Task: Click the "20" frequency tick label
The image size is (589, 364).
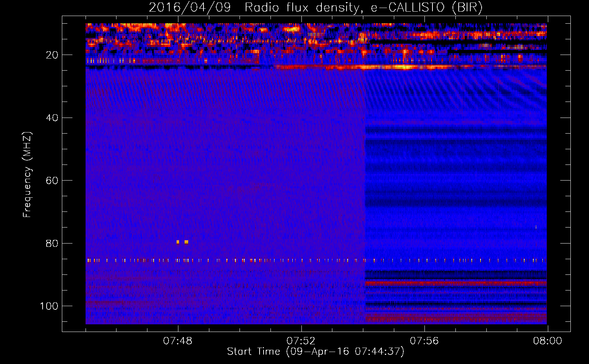Action: [x=52, y=55]
